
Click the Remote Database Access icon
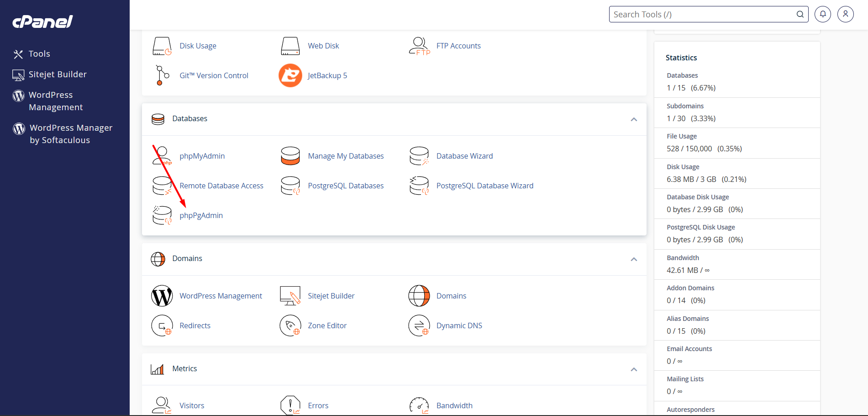coord(162,186)
